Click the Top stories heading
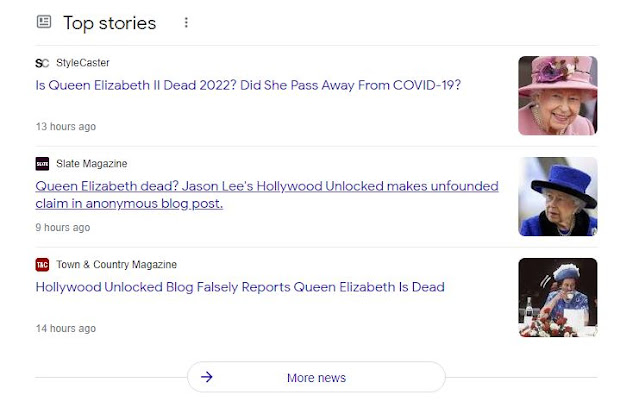 (x=110, y=23)
